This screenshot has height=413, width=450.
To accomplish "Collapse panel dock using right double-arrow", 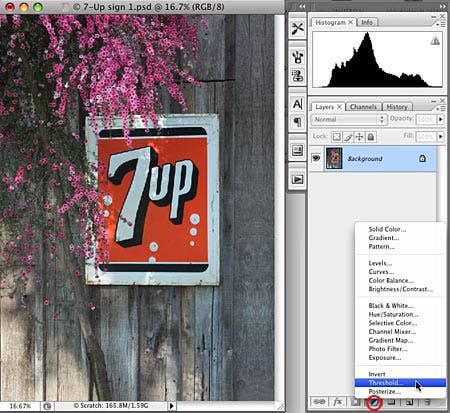I will point(443,6).
